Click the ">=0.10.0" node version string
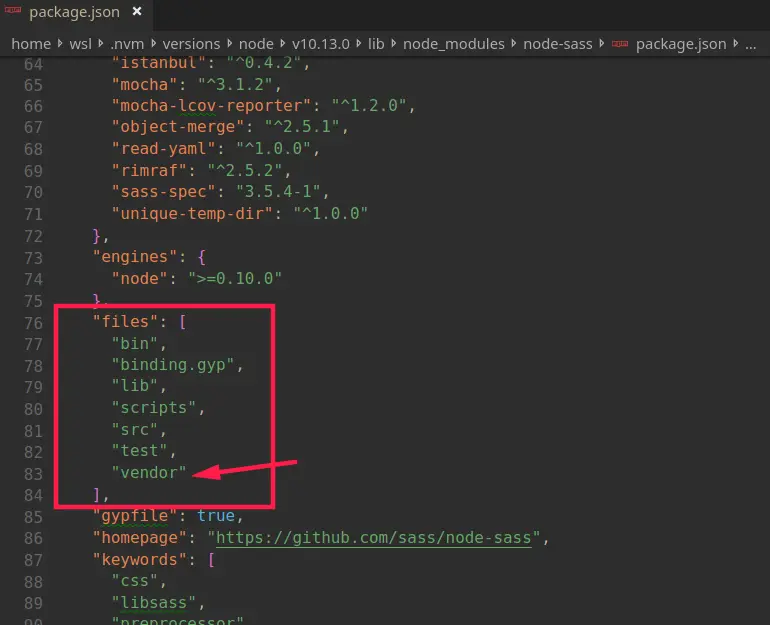This screenshot has width=770, height=625. click(235, 278)
